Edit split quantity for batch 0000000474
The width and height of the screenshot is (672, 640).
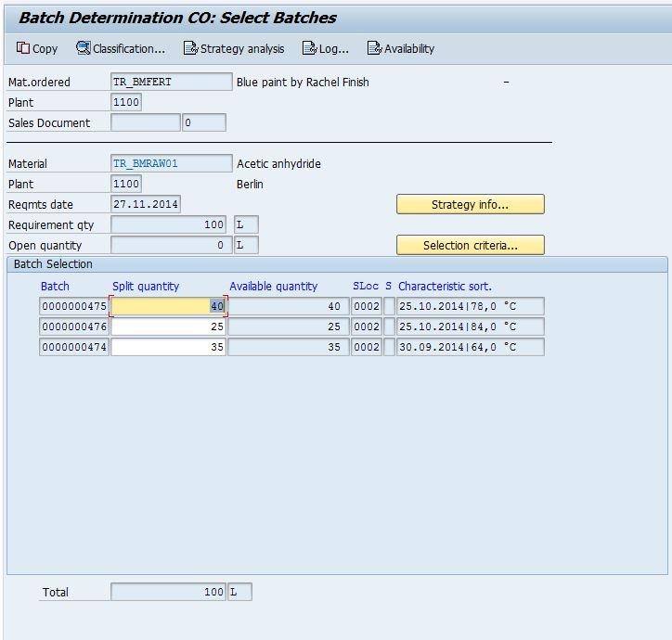(x=168, y=347)
